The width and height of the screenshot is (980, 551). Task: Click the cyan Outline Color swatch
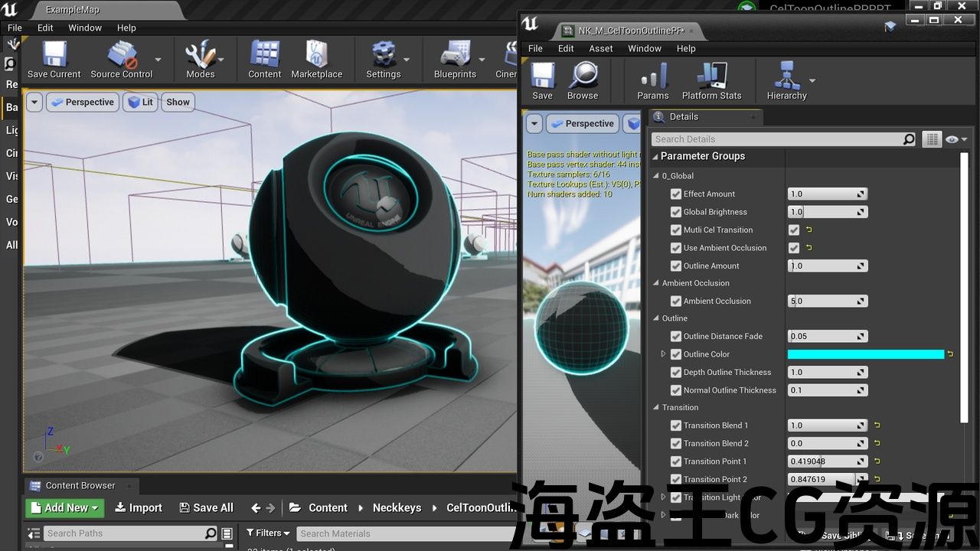point(865,354)
